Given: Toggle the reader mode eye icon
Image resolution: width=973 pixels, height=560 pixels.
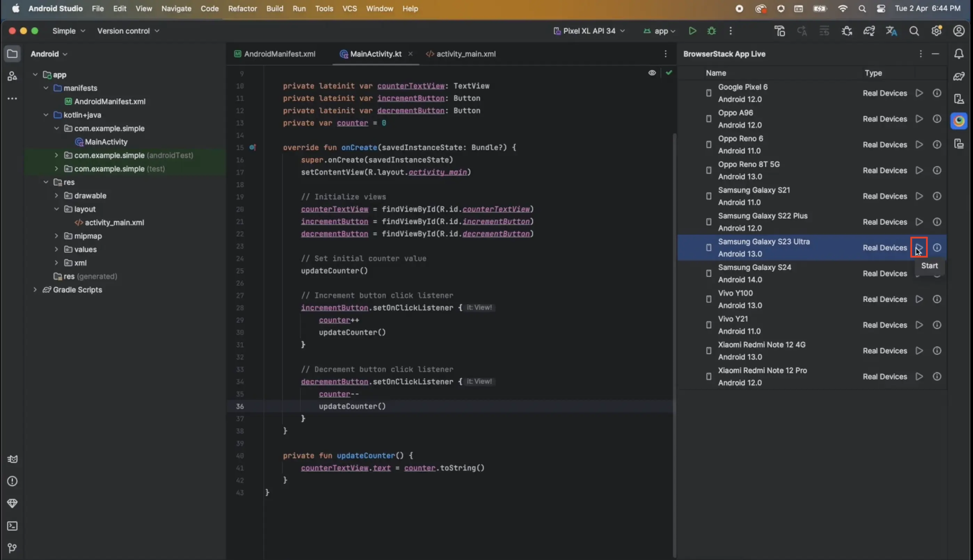Looking at the screenshot, I should point(652,73).
